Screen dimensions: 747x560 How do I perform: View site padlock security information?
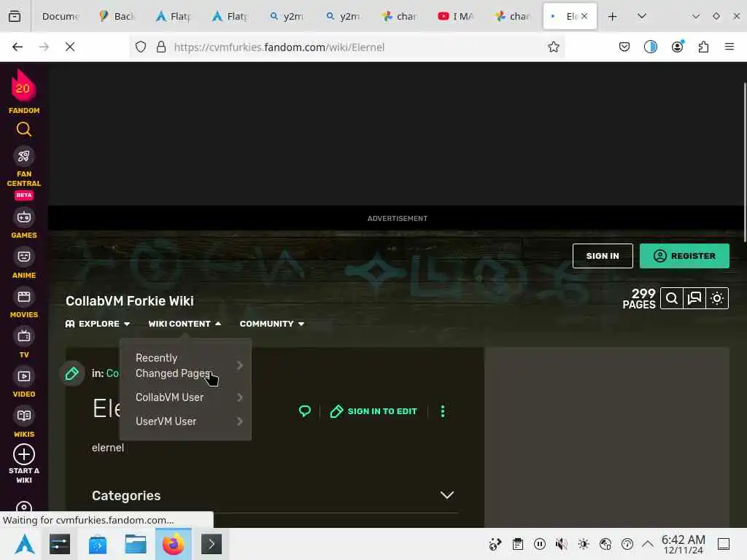[161, 47]
